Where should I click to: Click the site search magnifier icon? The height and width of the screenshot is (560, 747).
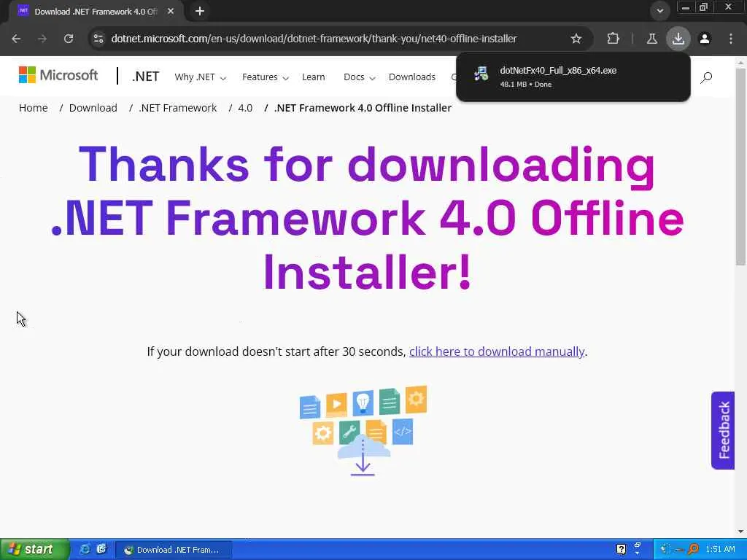pyautogui.click(x=706, y=77)
